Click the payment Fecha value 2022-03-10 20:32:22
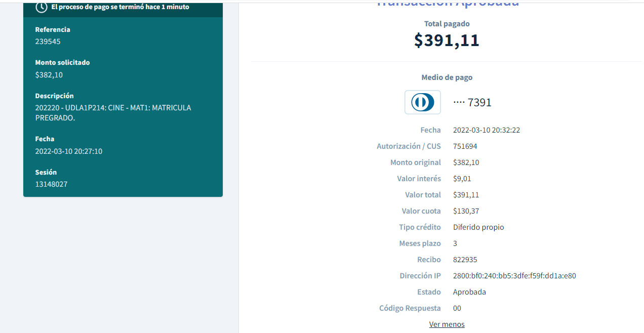This screenshot has height=333, width=644. pyautogui.click(x=486, y=130)
